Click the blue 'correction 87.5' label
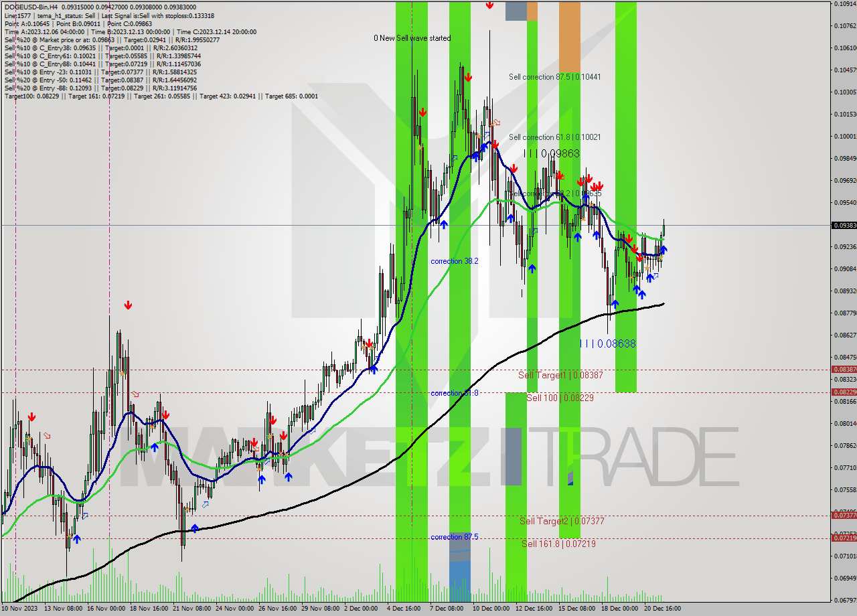The width and height of the screenshot is (857, 616). tap(455, 537)
